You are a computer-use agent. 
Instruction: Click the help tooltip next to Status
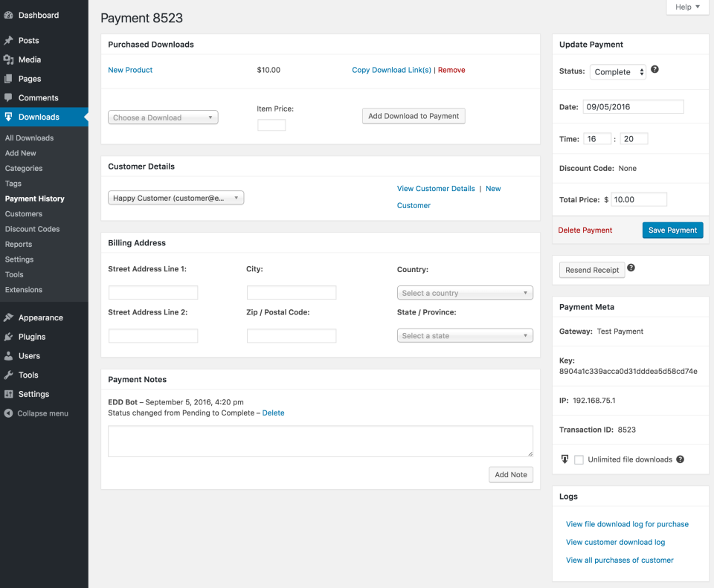point(654,68)
